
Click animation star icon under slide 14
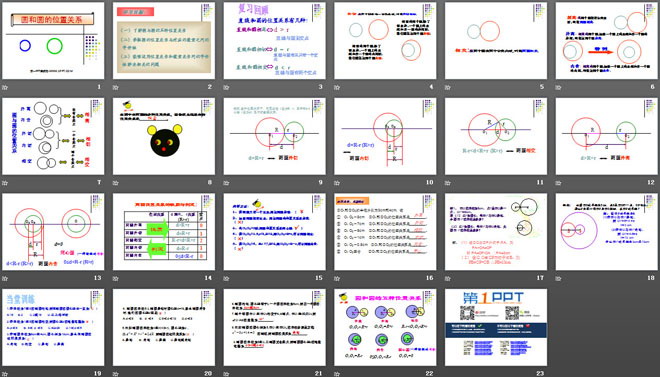(x=115, y=279)
